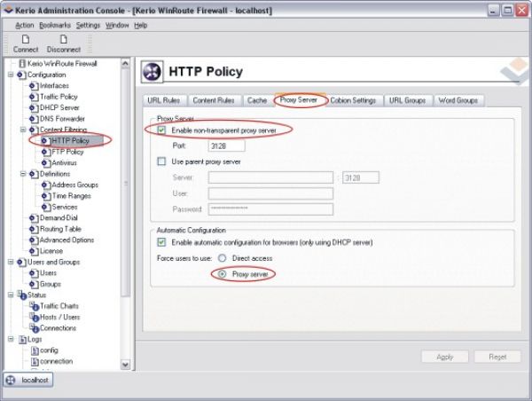Switch to the Proxy Server tab
Image resolution: width=532 pixels, height=401 pixels.
[299, 100]
